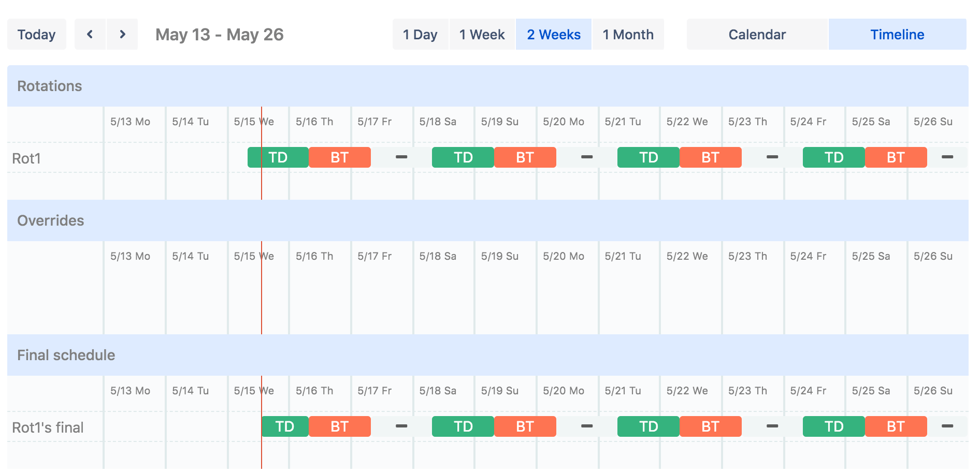Click the TD block on 5/21 in Rot1
Image resolution: width=980 pixels, height=473 pixels.
point(648,157)
